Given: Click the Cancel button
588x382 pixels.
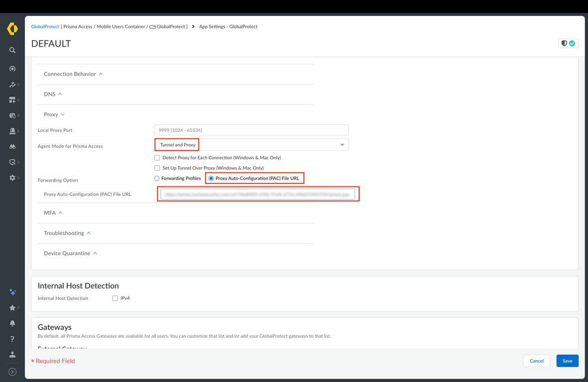Looking at the screenshot, I should click(x=536, y=361).
